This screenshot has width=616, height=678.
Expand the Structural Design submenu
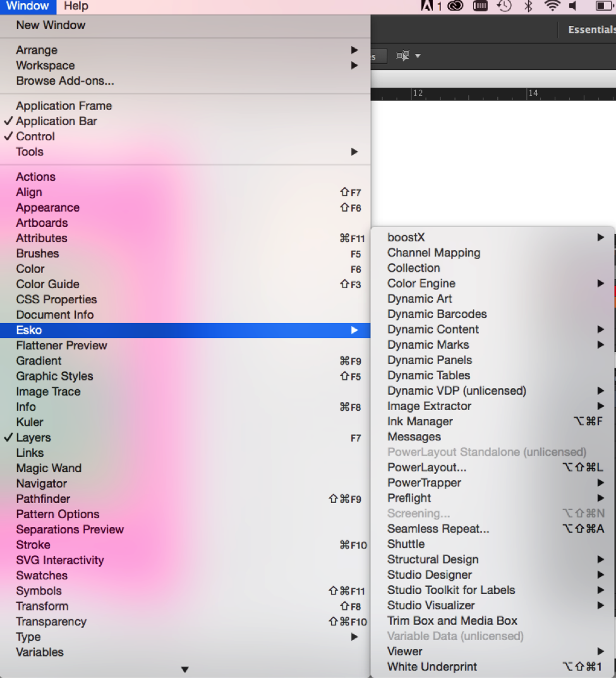coord(493,559)
